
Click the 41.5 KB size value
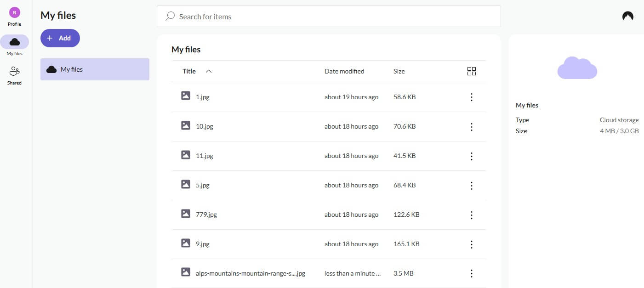pos(405,156)
